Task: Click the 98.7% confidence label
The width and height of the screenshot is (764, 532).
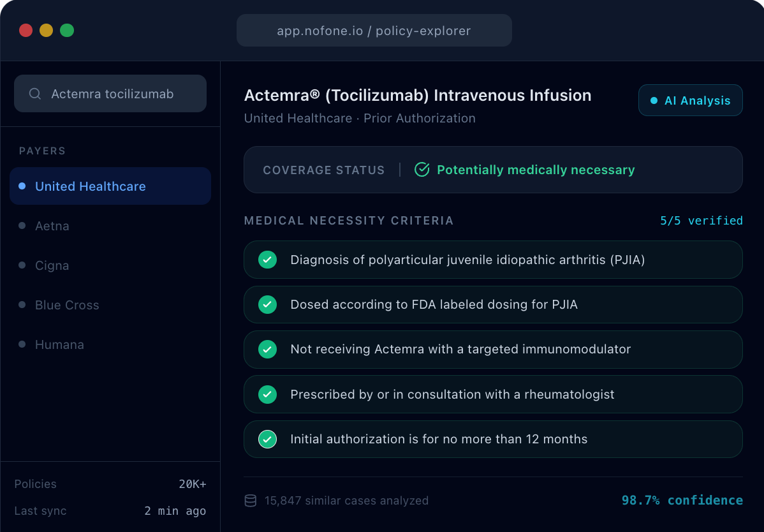Action: click(x=682, y=500)
